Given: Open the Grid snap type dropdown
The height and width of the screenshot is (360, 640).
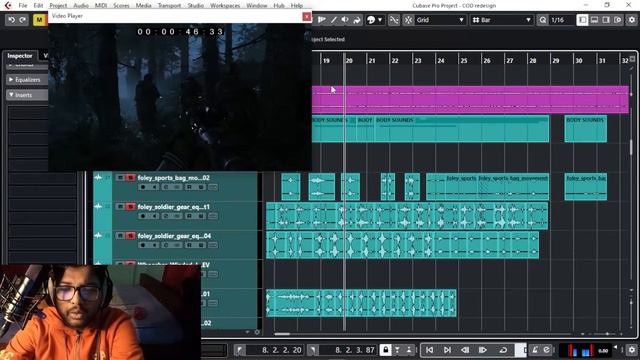Looking at the screenshot, I should (441, 20).
